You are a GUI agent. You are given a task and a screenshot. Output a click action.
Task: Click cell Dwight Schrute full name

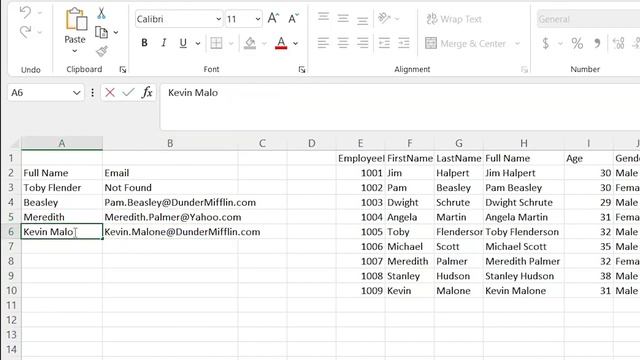(x=524, y=202)
